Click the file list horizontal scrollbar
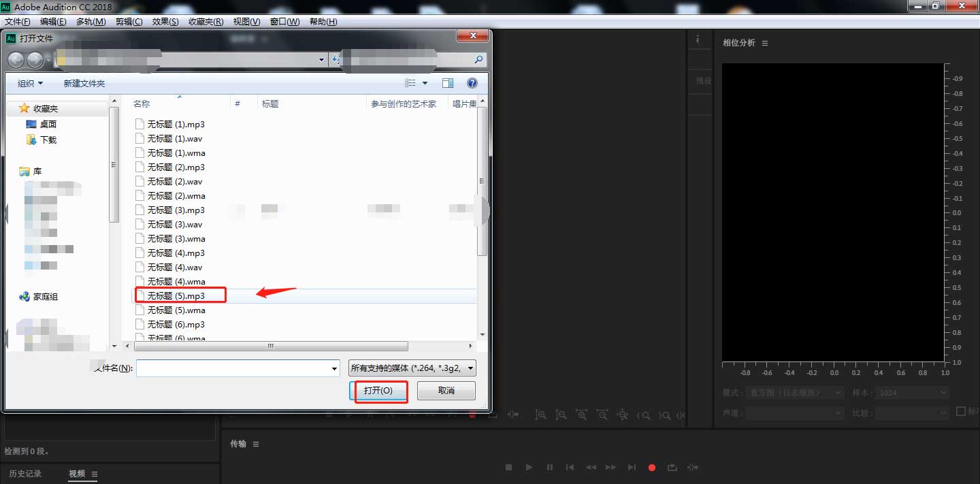 tap(270, 346)
